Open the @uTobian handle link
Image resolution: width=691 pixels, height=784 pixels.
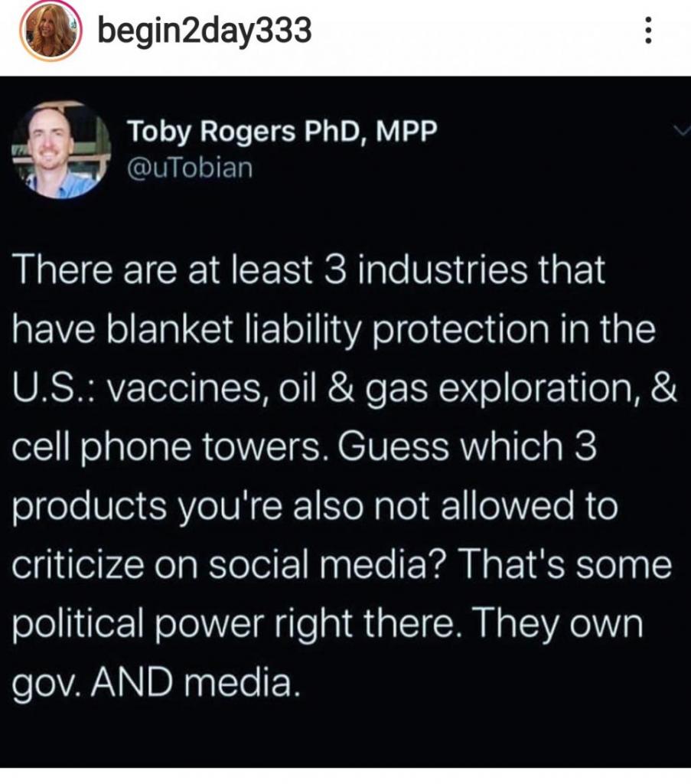pos(189,167)
